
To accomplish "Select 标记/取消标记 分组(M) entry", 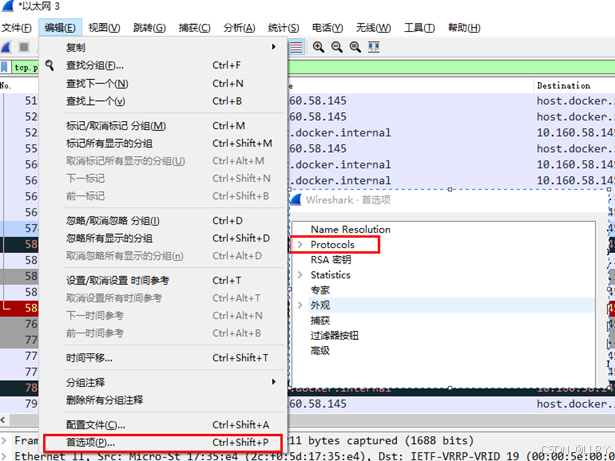I will 163,126.
